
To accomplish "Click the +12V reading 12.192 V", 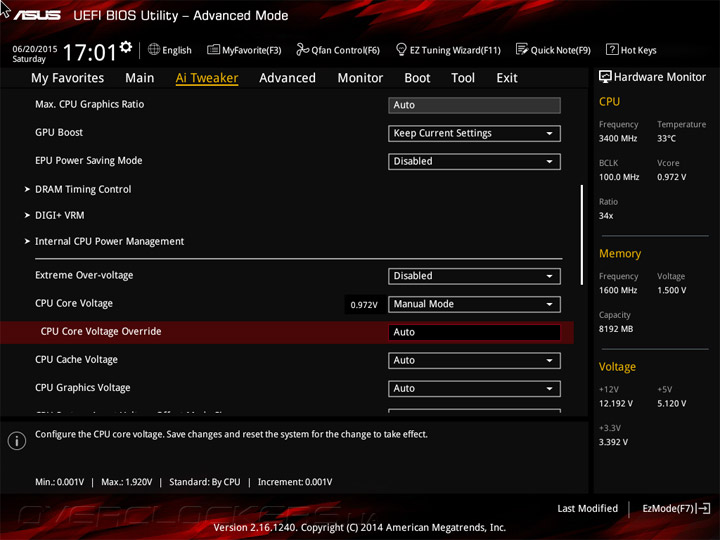I will [x=616, y=403].
